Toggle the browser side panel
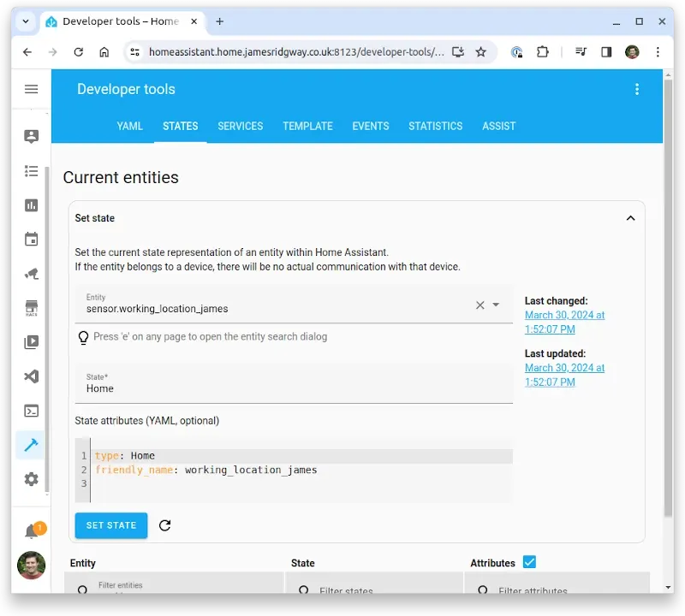Image resolution: width=685 pixels, height=616 pixels. pyautogui.click(x=606, y=52)
